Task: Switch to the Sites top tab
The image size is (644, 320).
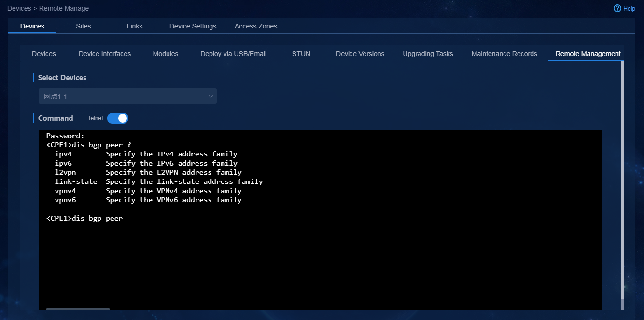Action: tap(84, 26)
